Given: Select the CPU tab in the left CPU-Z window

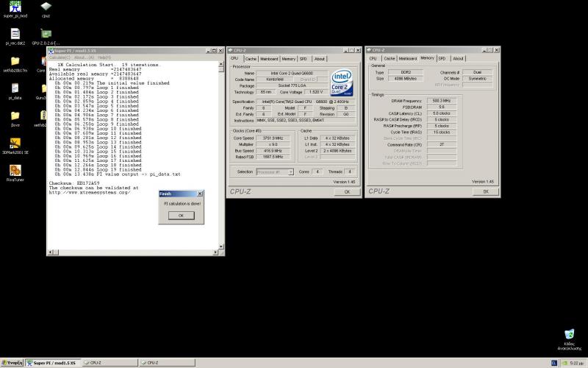Looking at the screenshot, I should point(234,58).
